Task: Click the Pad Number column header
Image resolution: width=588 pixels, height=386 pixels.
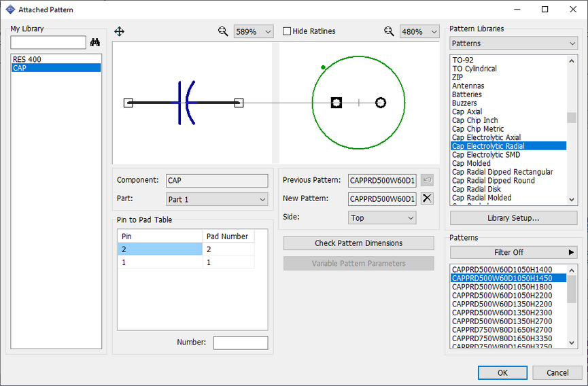Action: point(228,236)
